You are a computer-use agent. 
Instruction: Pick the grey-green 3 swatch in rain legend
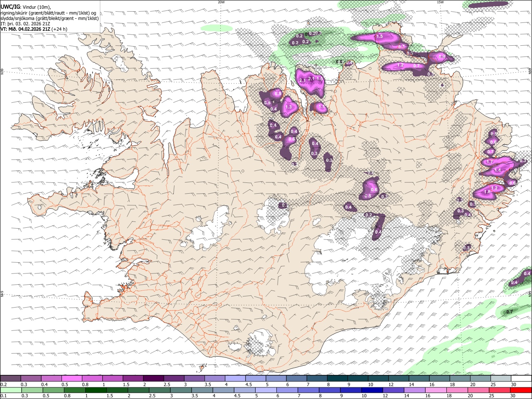point(181,390)
